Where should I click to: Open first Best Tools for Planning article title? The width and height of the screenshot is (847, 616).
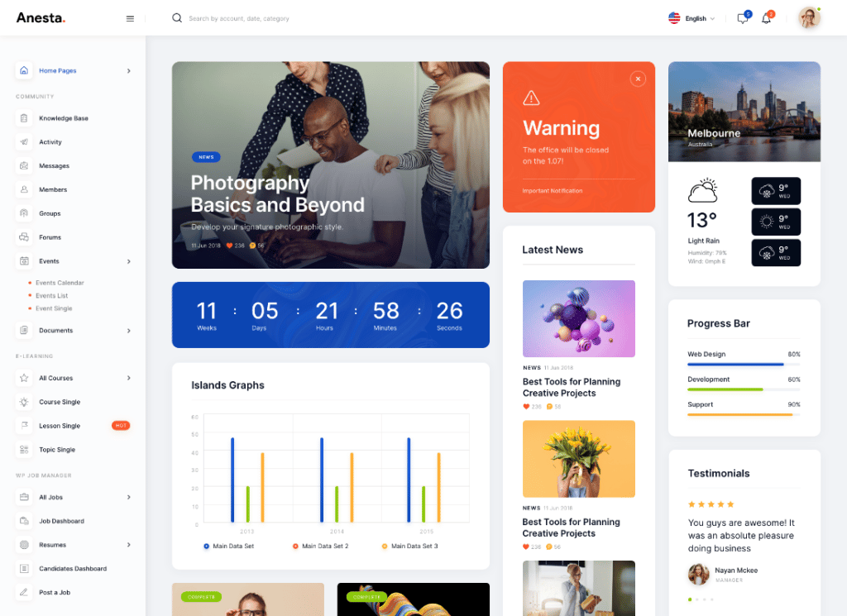572,387
